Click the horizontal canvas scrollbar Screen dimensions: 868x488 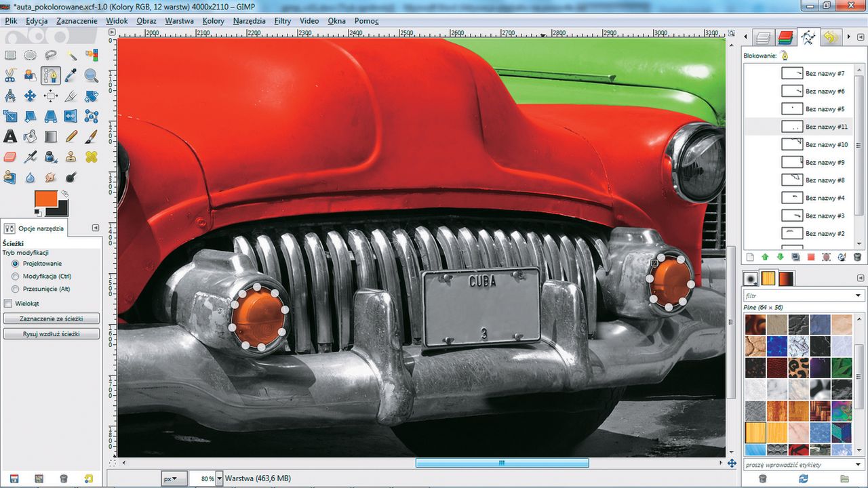point(502,463)
